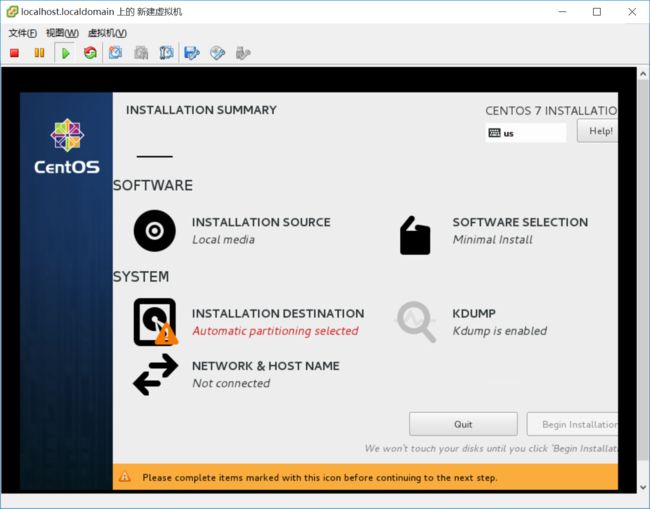Click the take snapshot toolbar icon
This screenshot has width=650, height=509.
click(x=115, y=53)
